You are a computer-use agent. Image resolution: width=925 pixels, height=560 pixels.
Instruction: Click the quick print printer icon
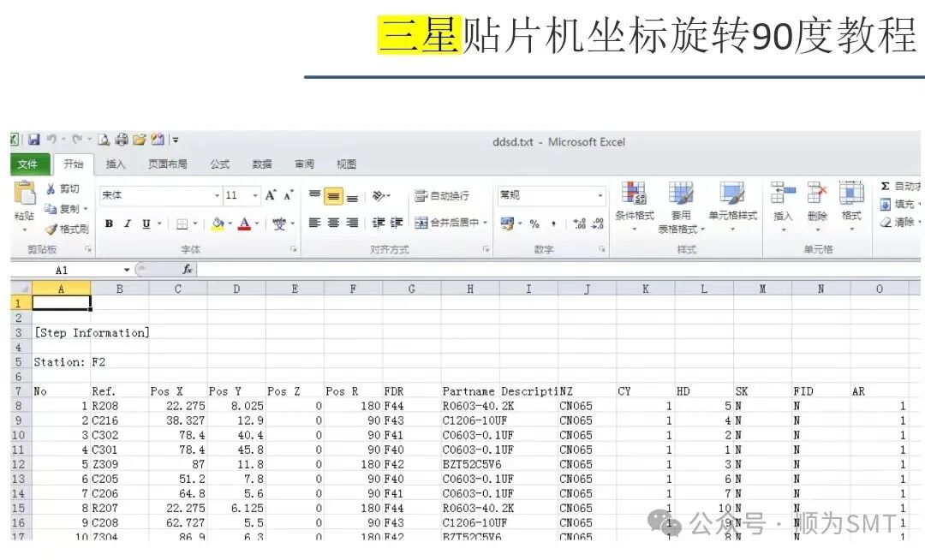pyautogui.click(x=122, y=140)
